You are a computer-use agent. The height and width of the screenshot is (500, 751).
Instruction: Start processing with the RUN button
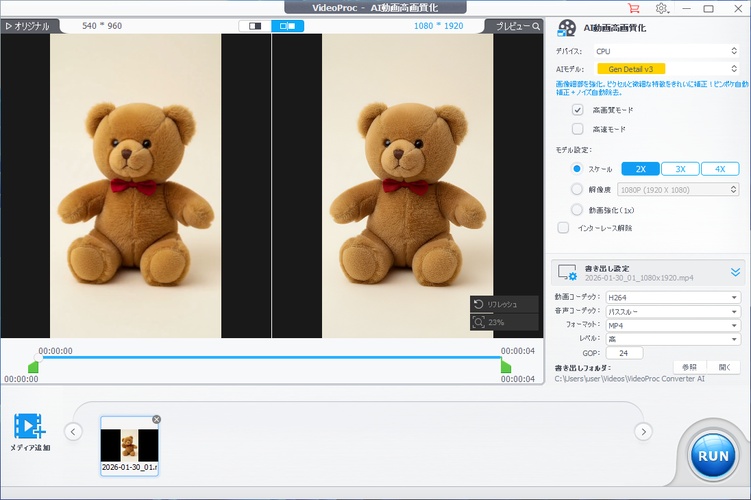[713, 455]
